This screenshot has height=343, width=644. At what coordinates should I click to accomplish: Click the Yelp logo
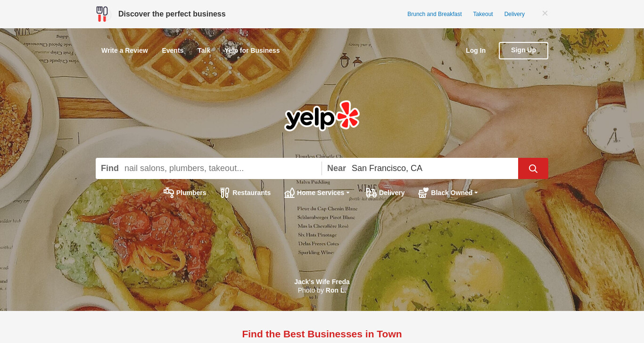coord(322,116)
